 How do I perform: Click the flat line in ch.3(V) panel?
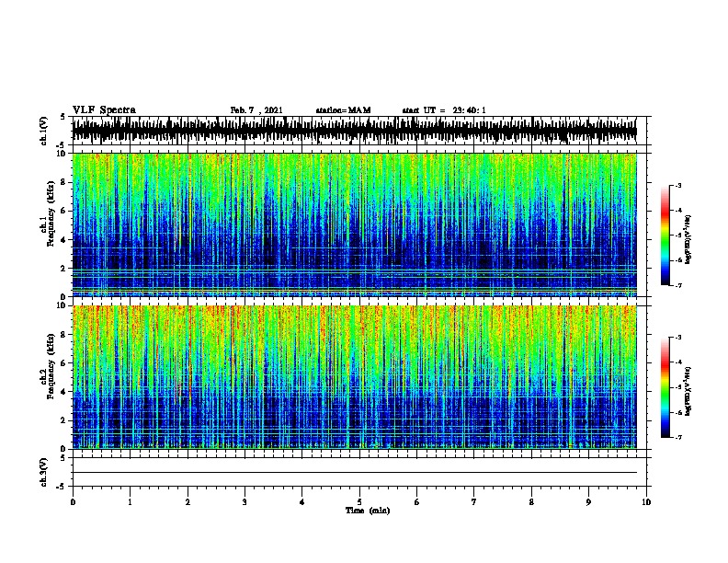coord(355,473)
